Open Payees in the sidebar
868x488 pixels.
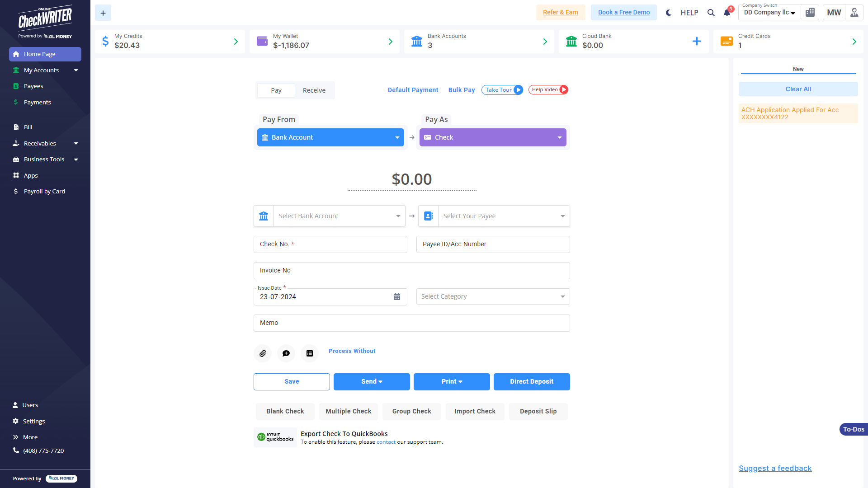[x=33, y=86]
